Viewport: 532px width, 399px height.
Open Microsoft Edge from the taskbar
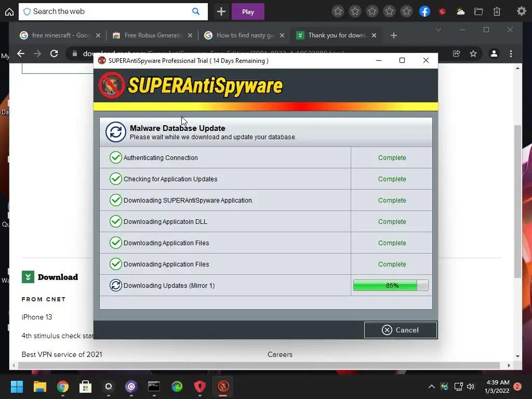(x=177, y=387)
